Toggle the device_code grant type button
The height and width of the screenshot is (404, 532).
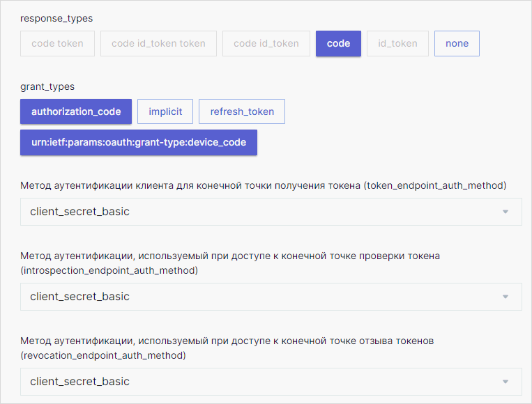click(139, 142)
